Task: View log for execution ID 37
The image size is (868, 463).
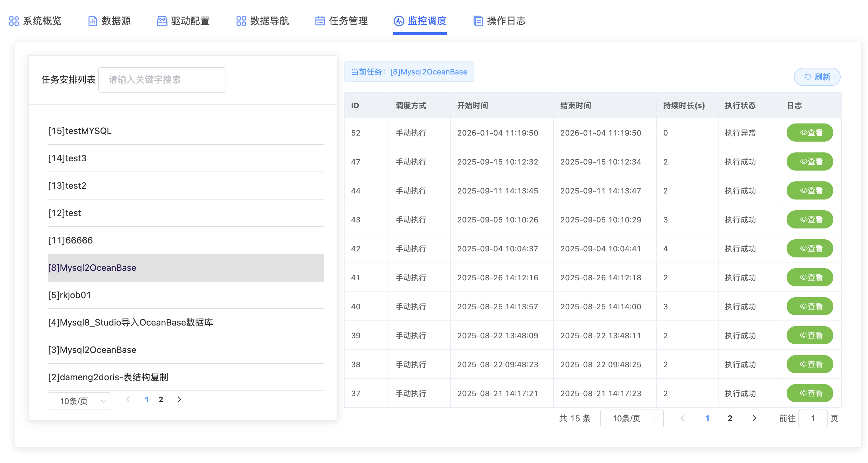Action: pos(810,393)
